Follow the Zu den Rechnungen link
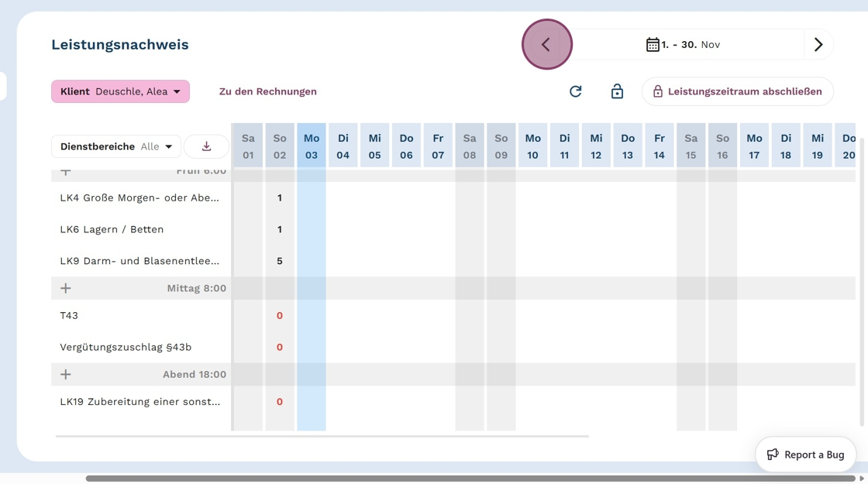 pos(268,91)
